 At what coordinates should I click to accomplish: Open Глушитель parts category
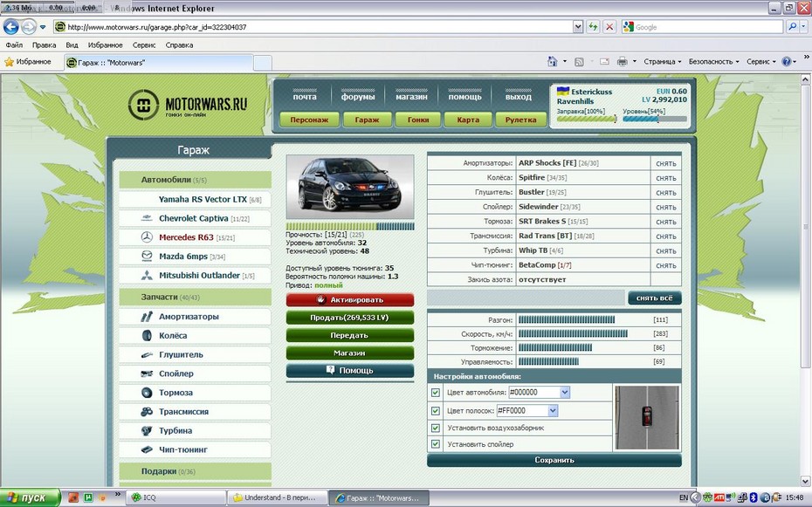(x=196, y=355)
